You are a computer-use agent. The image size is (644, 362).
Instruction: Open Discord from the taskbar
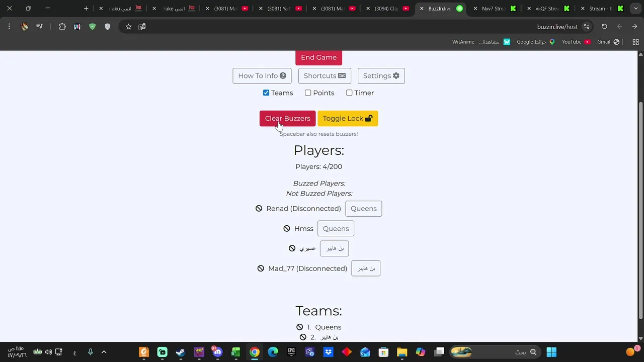point(217,352)
